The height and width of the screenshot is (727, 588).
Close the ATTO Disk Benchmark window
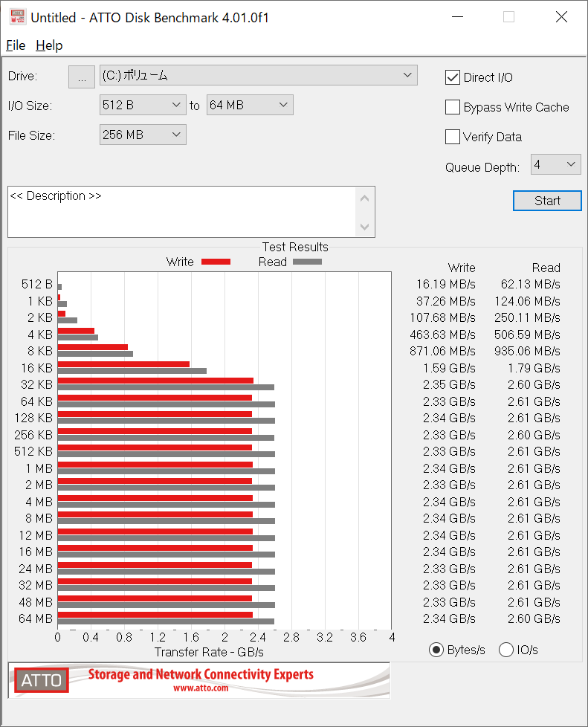pyautogui.click(x=561, y=17)
